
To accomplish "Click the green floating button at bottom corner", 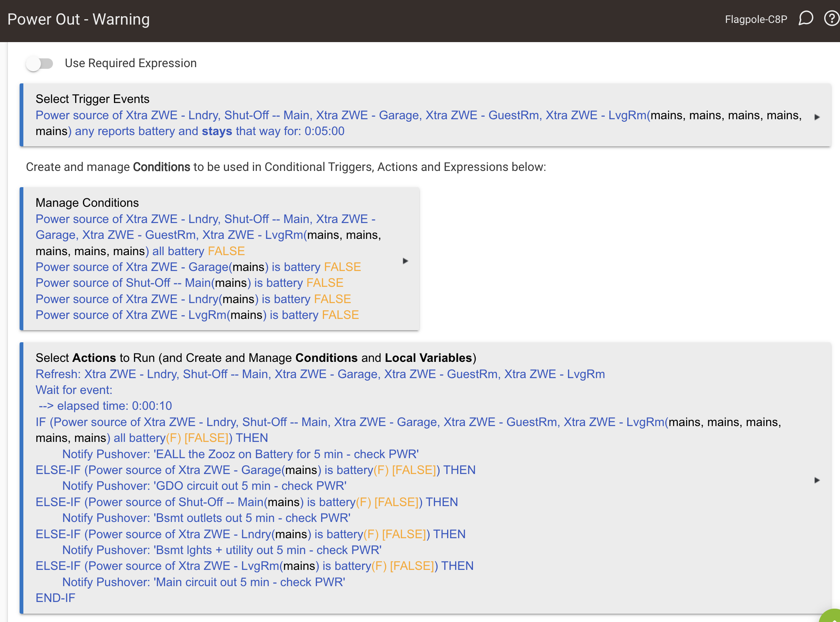I will [x=832, y=616].
